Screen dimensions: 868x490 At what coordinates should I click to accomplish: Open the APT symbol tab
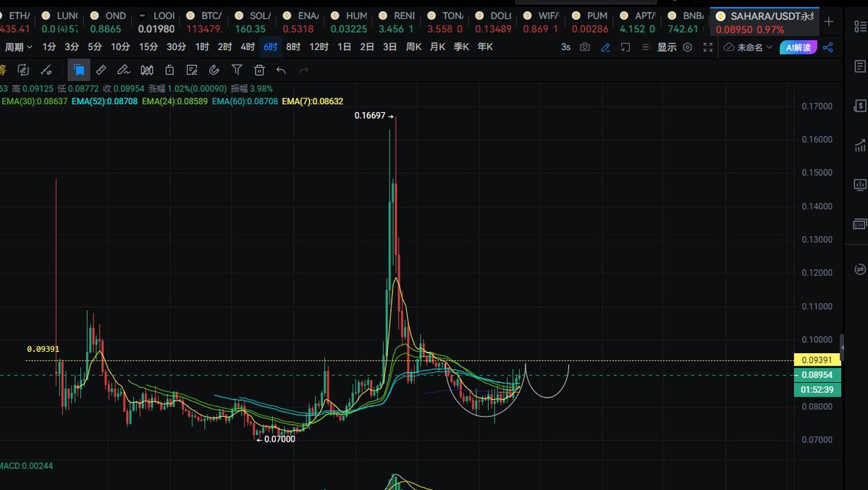[x=637, y=22]
